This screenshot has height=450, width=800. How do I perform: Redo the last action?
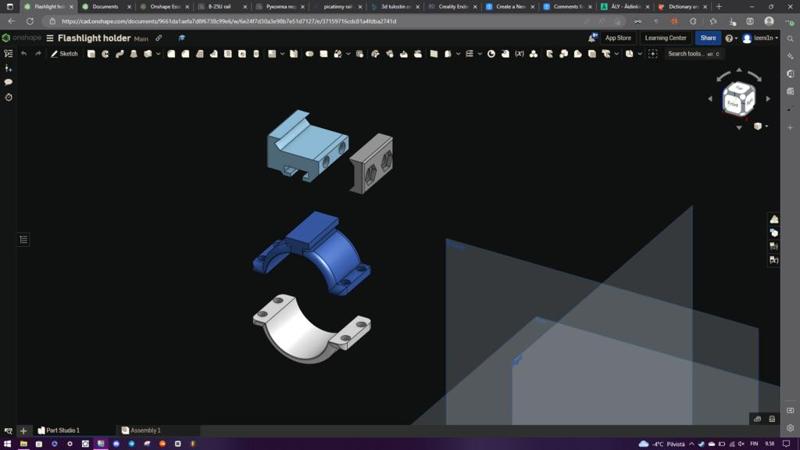[x=38, y=54]
